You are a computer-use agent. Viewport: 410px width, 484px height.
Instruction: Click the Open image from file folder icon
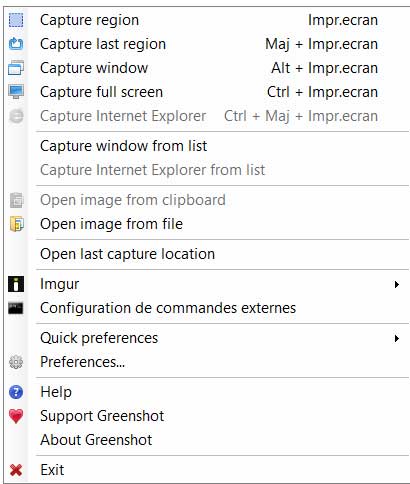pos(16,224)
